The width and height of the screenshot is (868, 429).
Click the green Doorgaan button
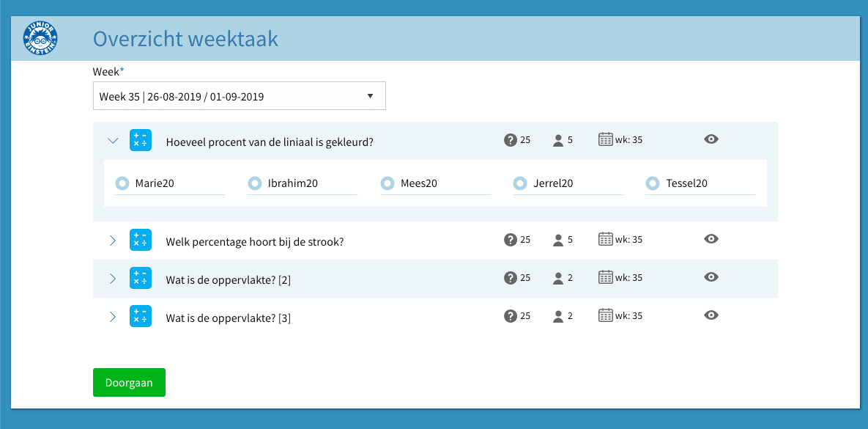coord(129,383)
